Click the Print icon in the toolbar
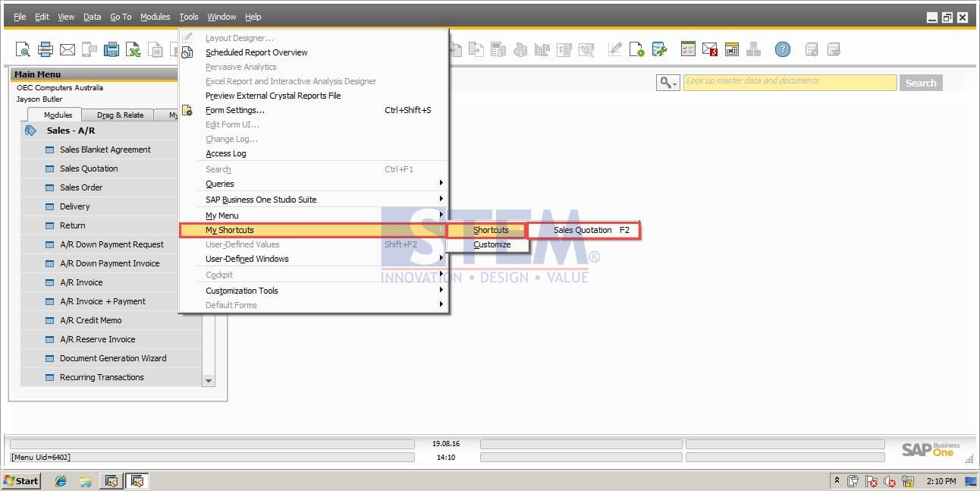Viewport: 980px width, 491px height. tap(46, 49)
